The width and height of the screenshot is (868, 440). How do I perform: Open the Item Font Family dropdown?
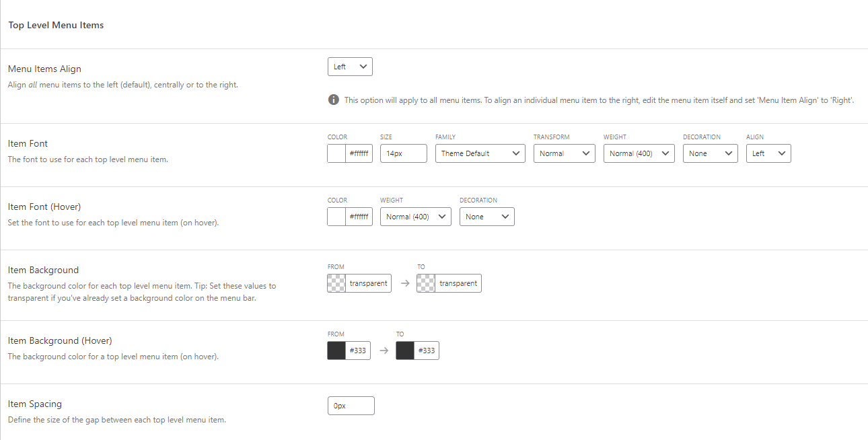480,153
